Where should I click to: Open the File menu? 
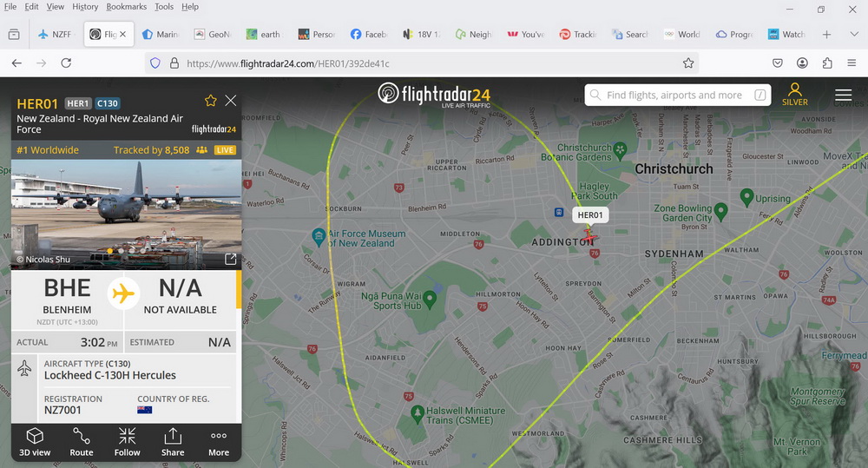[10, 7]
